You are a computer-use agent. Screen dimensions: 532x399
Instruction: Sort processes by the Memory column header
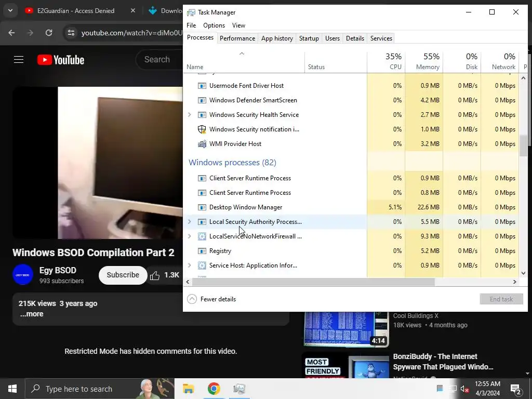[424, 61]
